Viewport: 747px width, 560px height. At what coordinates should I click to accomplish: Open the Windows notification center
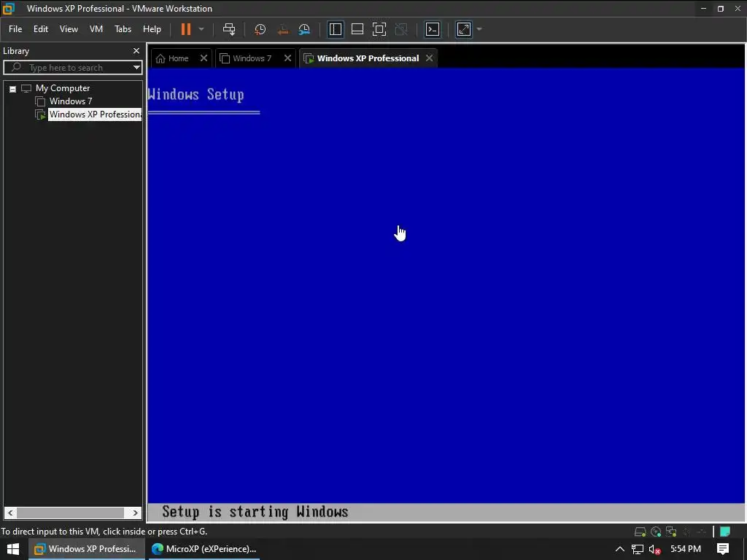click(x=723, y=549)
